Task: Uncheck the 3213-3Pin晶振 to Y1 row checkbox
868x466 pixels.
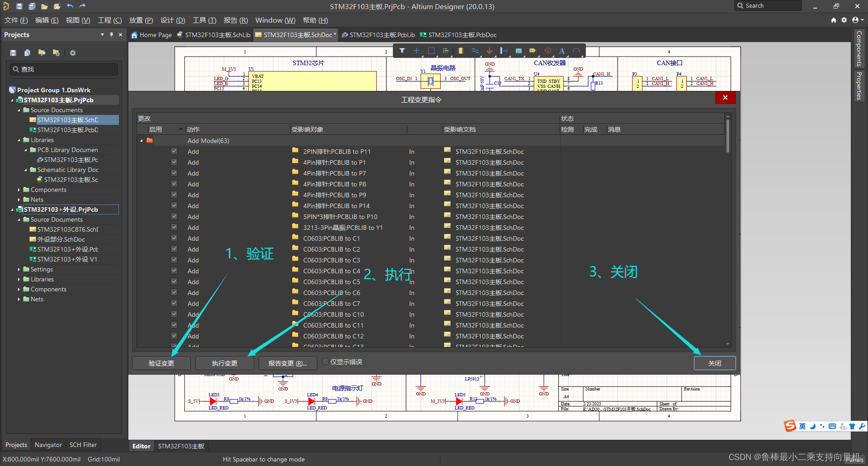Action: pos(174,227)
